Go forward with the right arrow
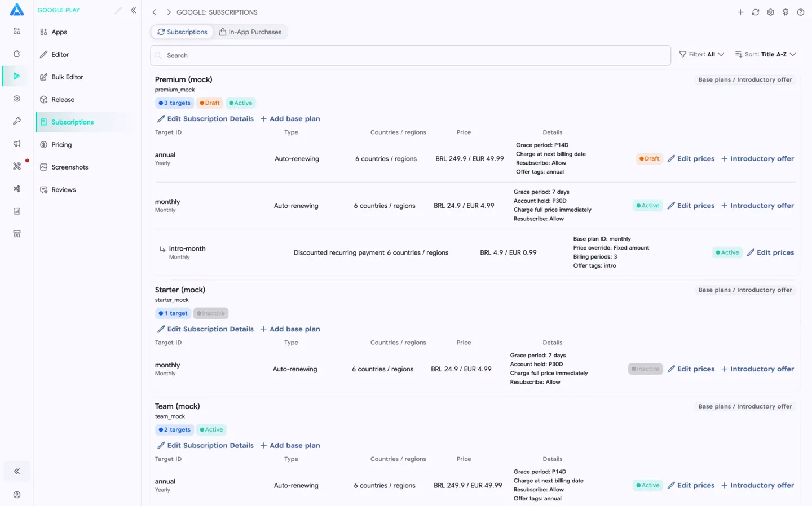Viewport: 812px width, 506px height. (x=169, y=12)
